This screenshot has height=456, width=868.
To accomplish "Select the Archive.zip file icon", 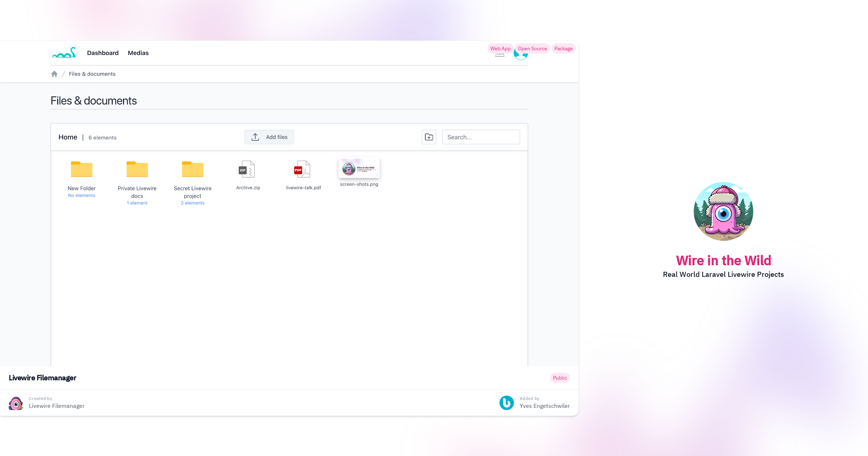I will click(x=247, y=169).
